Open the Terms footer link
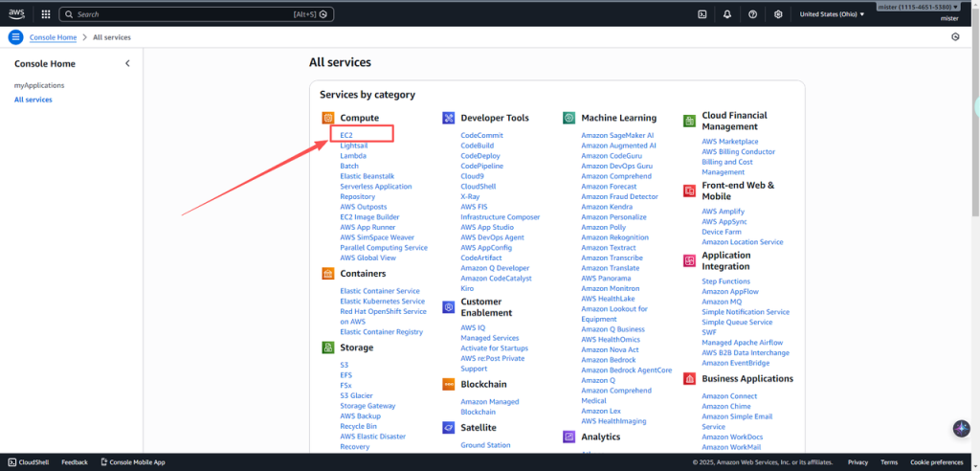This screenshot has width=980, height=471. 889,462
